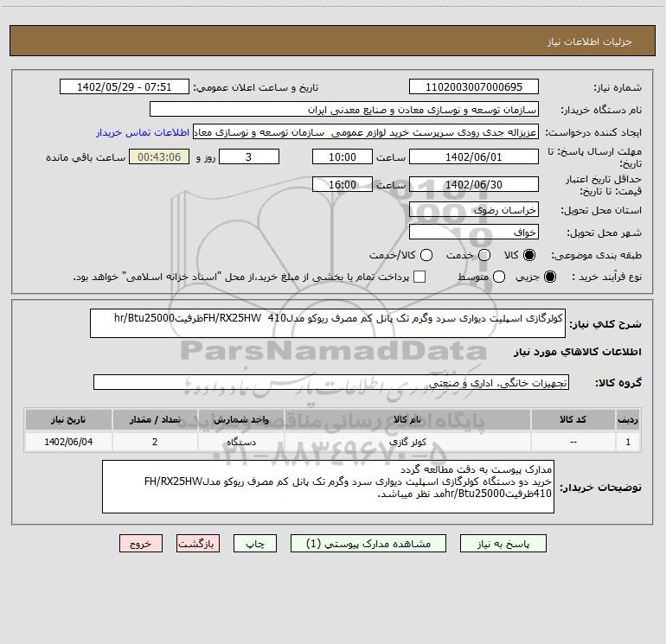The height and width of the screenshot is (644, 666).
Task: Select the کالا/خدمت radio button
Action: (426, 255)
